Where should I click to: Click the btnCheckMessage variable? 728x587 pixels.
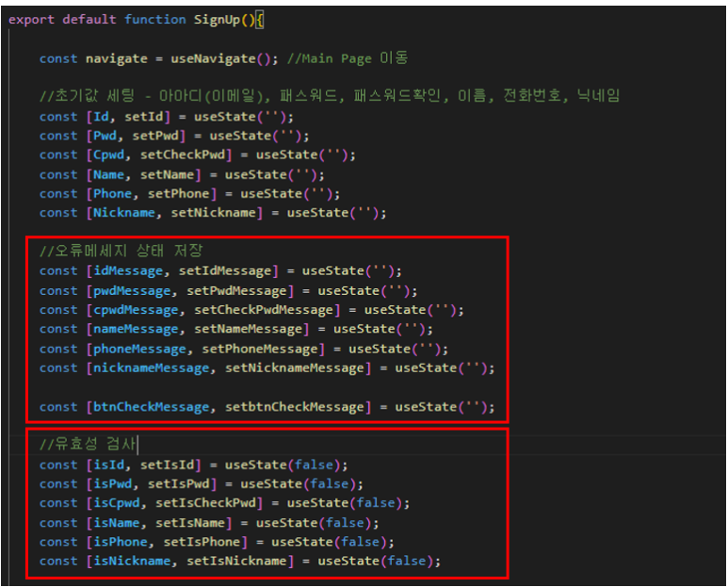tap(152, 407)
